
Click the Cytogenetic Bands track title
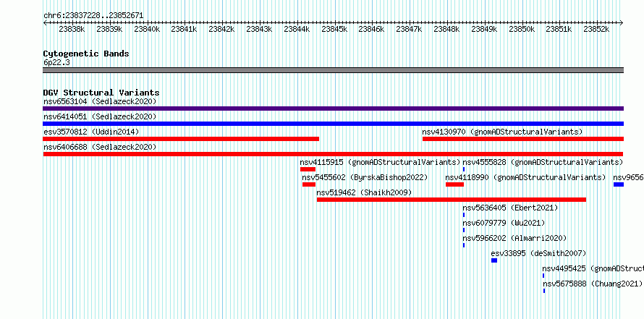coord(86,54)
